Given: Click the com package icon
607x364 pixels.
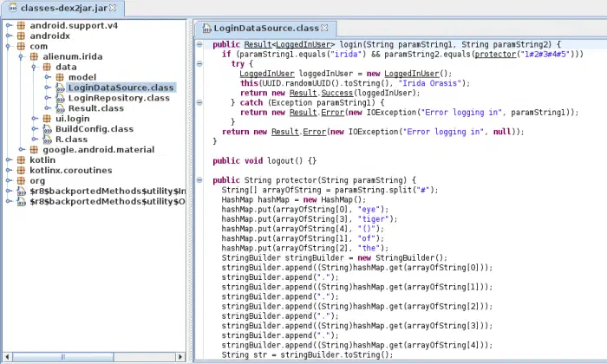Looking at the screenshot, I should (21, 47).
